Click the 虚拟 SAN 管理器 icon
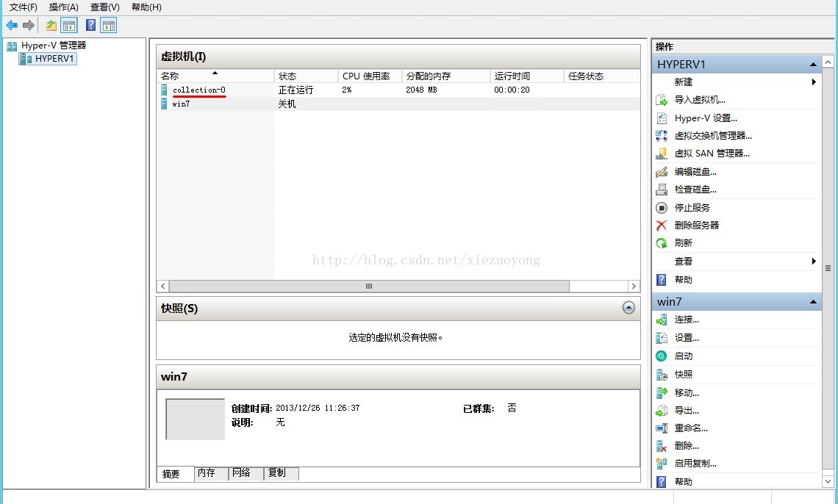Viewport: 838px width, 504px height. pyautogui.click(x=662, y=154)
